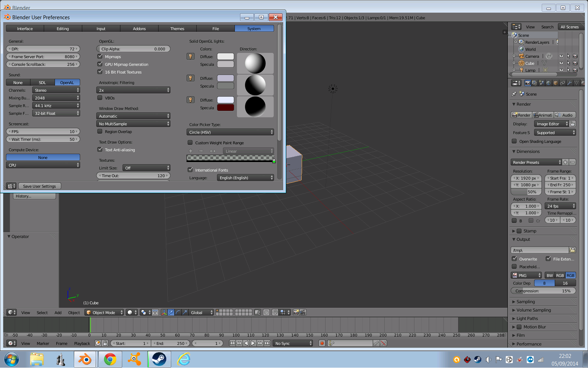Toggle GPU Mipmap Generation checkbox
Screen dimensions: 588x368
pos(100,64)
